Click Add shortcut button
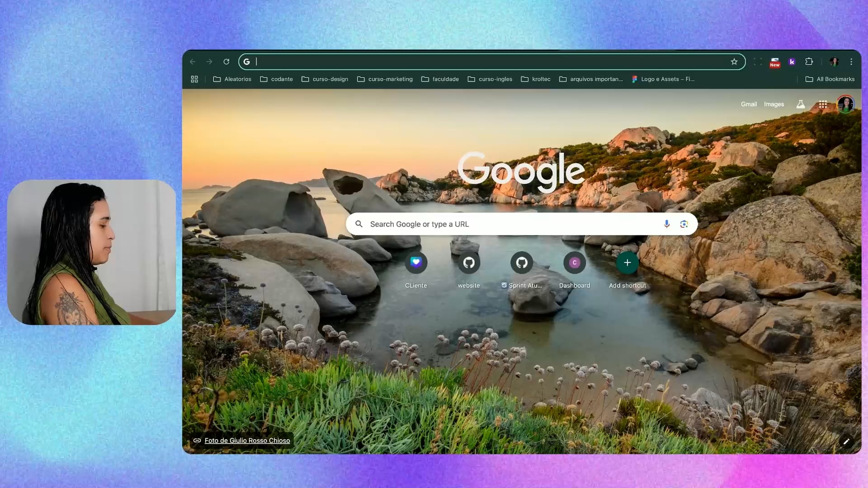868x488 pixels. (627, 263)
